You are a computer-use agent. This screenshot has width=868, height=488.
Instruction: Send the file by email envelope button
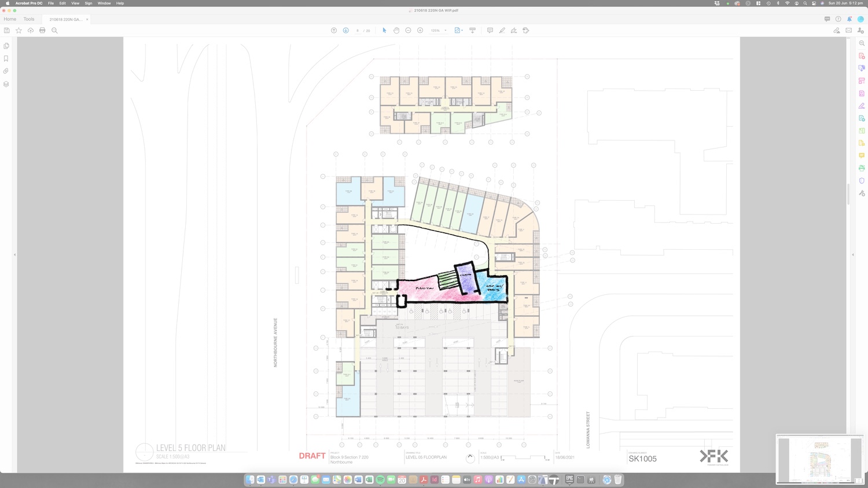tap(849, 31)
